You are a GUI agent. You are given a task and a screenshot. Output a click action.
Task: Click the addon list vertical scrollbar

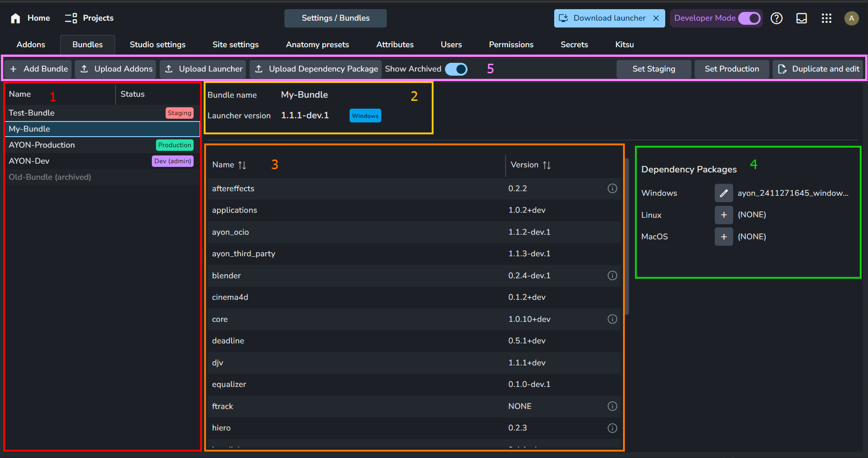point(627,237)
